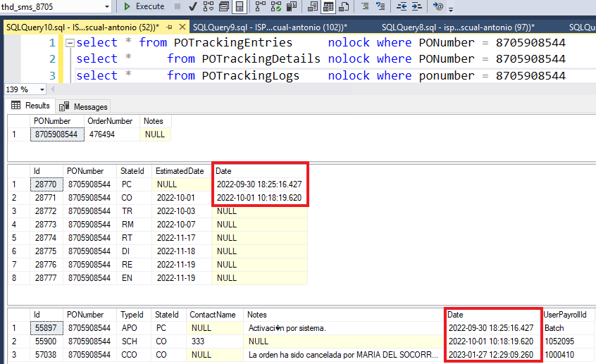Switch output to Results to File

[x=344, y=6]
